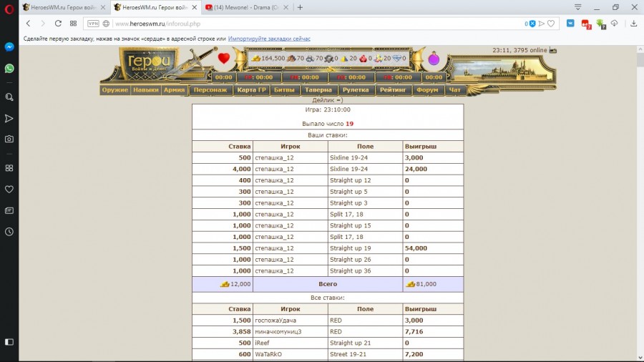Viewport: 644px width, 362px height.
Task: Open WhatsApp from the sidebar
Action: point(9,69)
